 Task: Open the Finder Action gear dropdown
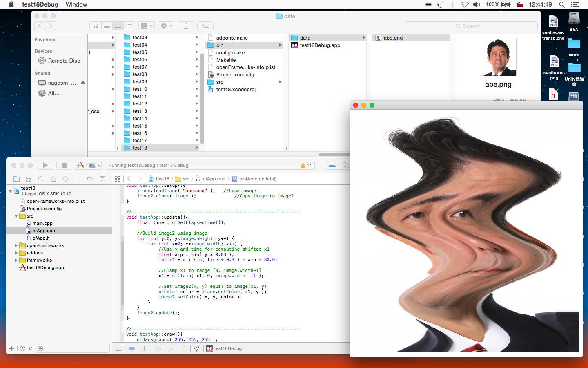(166, 26)
